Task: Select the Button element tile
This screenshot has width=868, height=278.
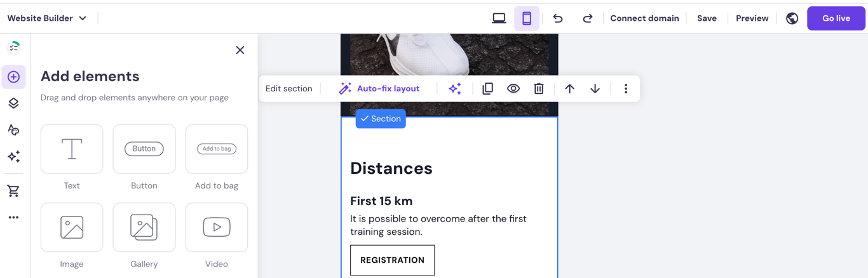Action: pos(144,149)
